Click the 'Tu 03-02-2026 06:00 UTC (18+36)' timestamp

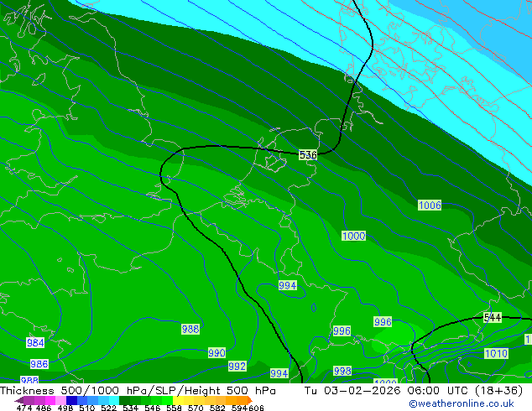tap(414, 391)
